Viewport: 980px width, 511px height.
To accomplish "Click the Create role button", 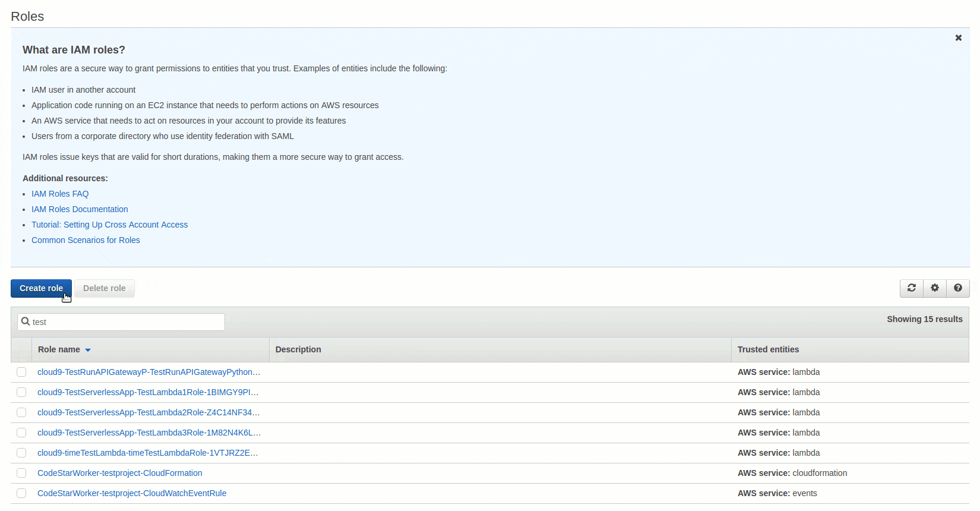I will pyautogui.click(x=41, y=288).
